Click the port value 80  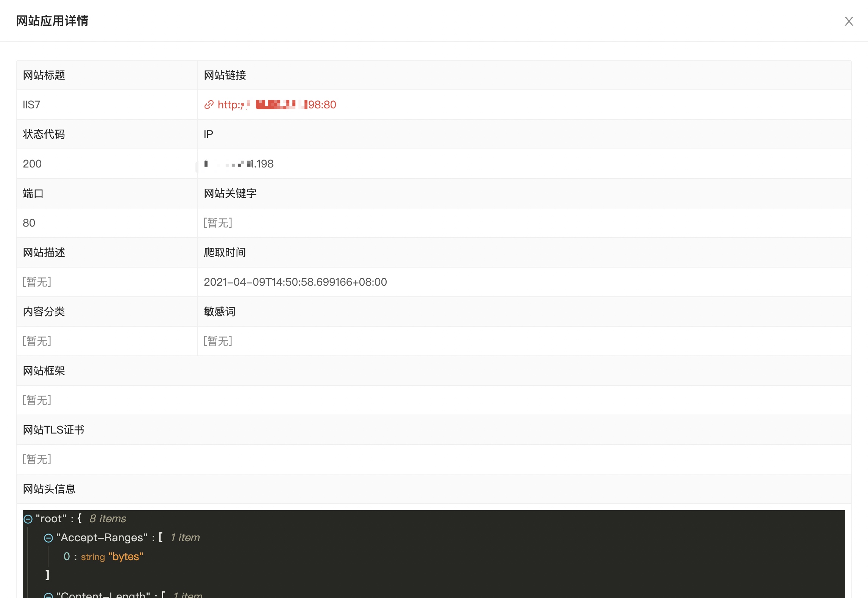[x=29, y=223]
